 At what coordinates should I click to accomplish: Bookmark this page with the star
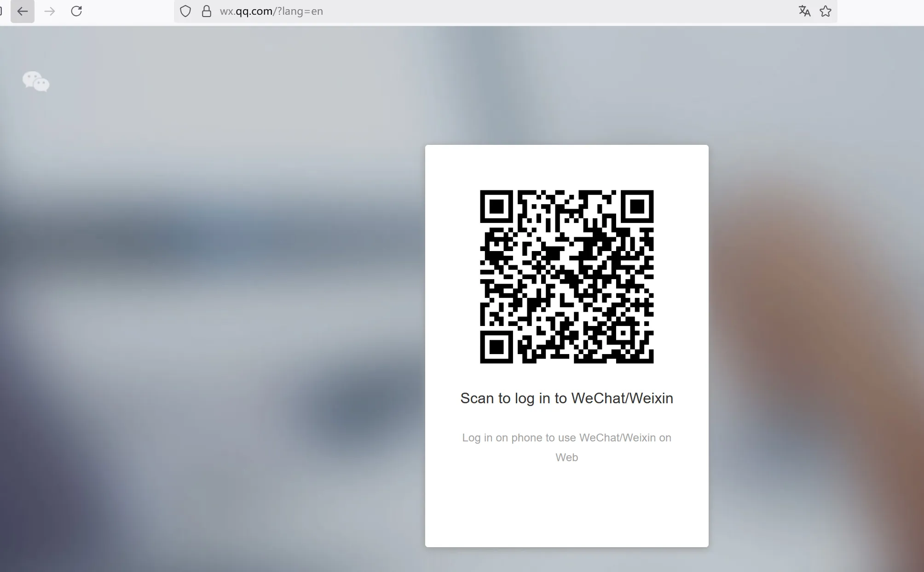pos(826,11)
